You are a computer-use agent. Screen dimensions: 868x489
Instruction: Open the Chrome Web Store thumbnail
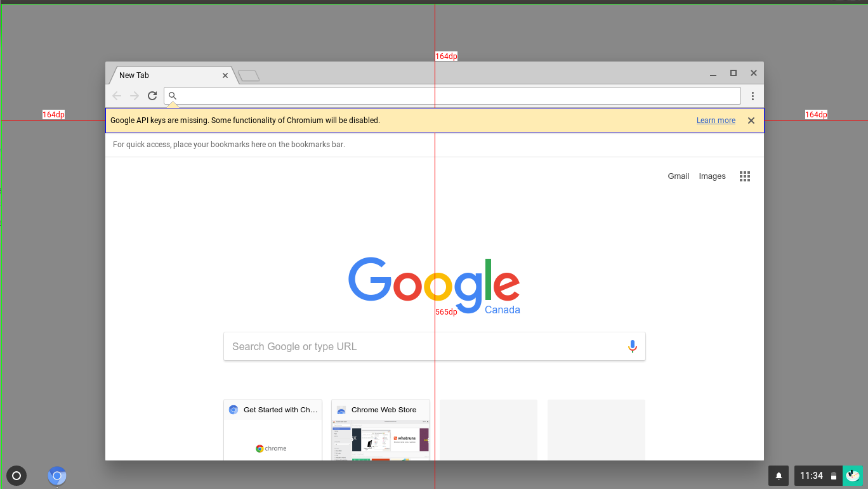(x=381, y=430)
